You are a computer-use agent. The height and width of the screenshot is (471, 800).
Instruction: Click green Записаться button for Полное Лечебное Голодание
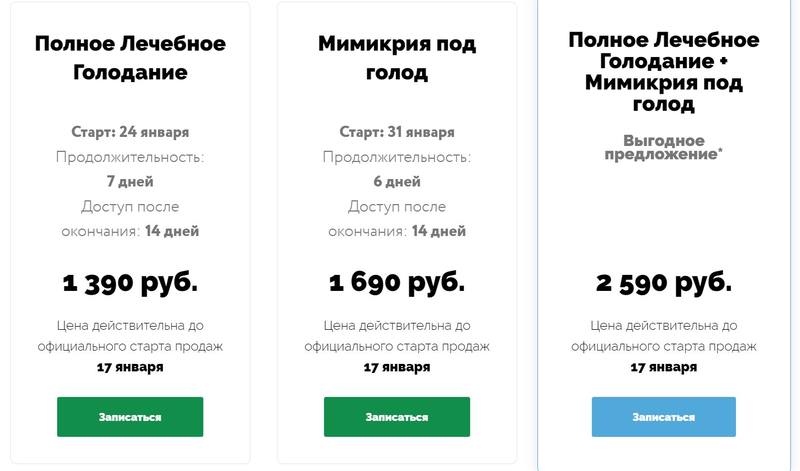(x=130, y=417)
